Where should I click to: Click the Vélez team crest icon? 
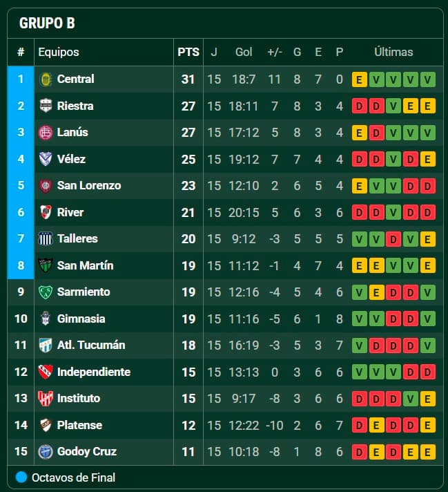tap(46, 159)
